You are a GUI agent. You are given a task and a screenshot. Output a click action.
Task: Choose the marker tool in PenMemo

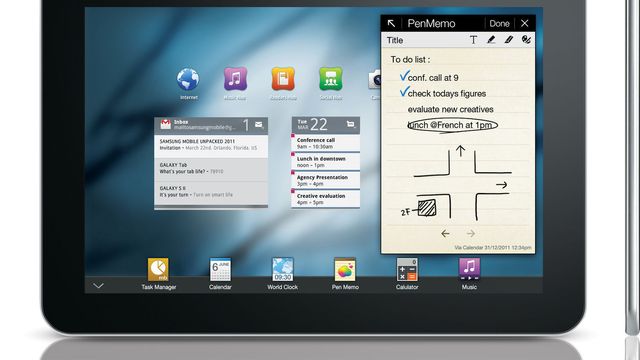509,40
